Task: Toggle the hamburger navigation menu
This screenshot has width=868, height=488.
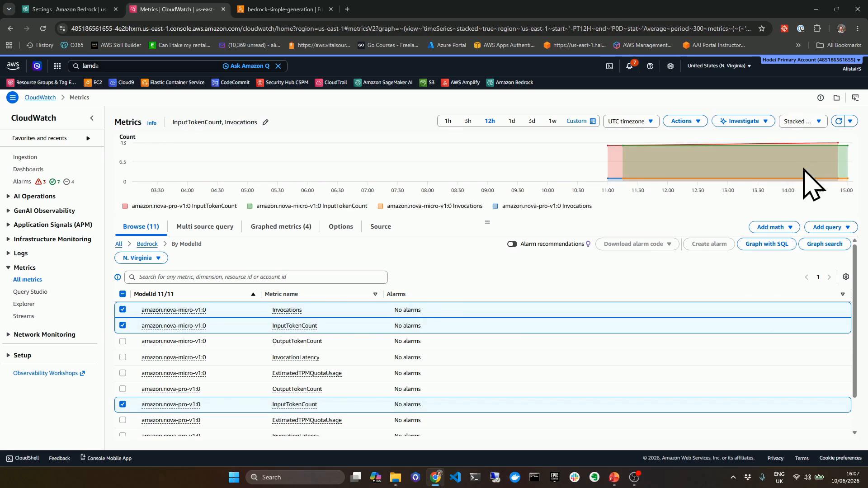Action: tap(13, 97)
